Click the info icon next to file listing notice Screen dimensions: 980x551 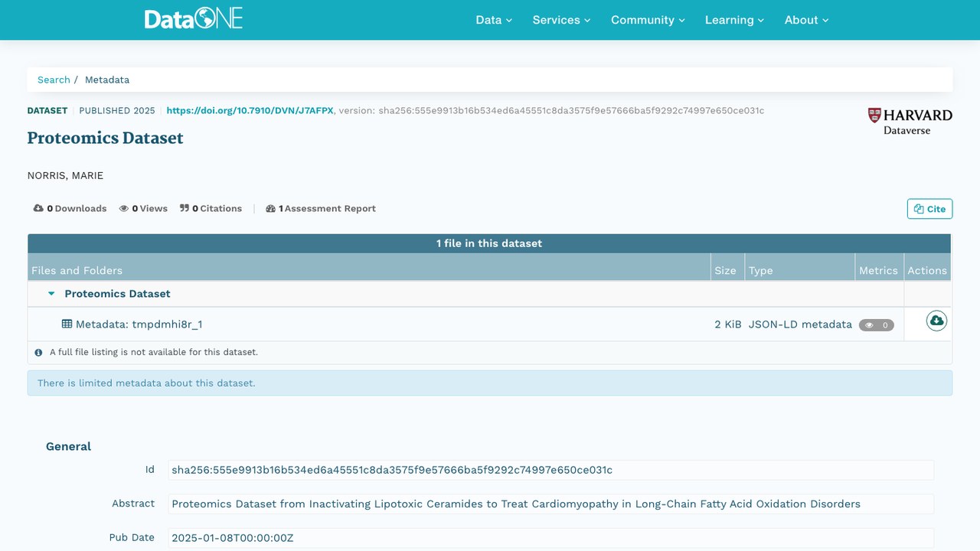38,353
